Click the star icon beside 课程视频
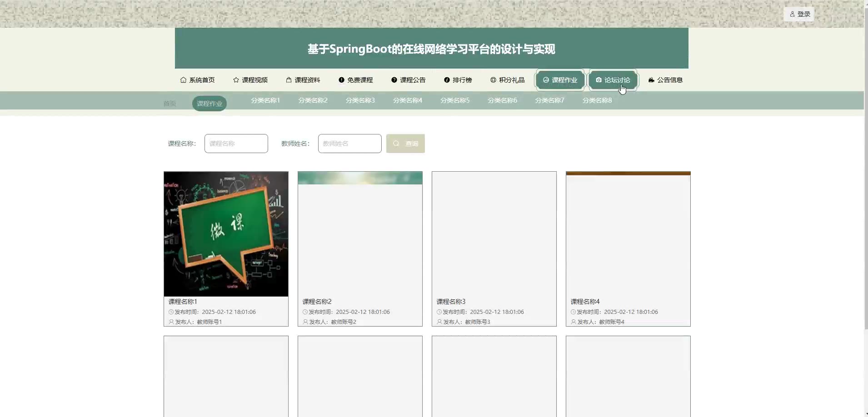868x417 pixels. pyautogui.click(x=236, y=80)
